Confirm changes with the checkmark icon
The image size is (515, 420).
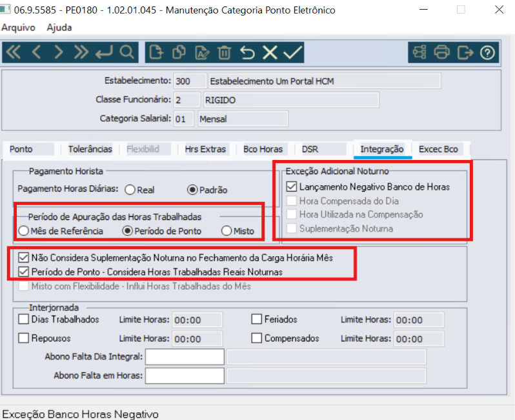pyautogui.click(x=292, y=52)
